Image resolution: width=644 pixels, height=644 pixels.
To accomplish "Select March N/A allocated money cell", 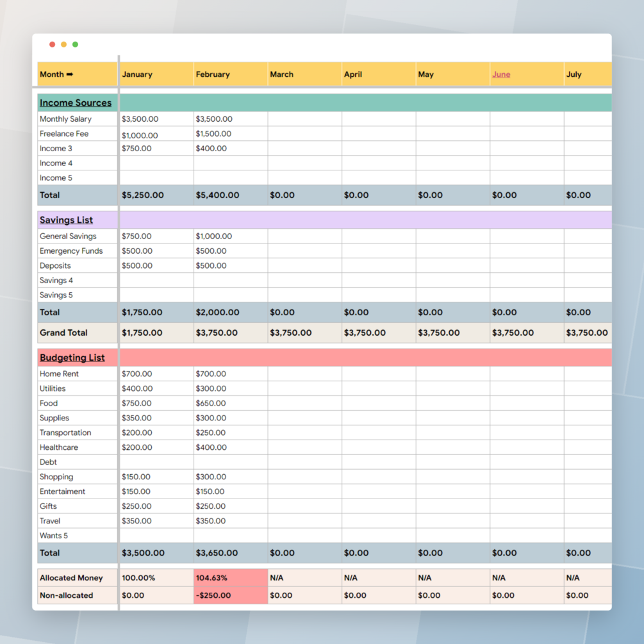I will [x=305, y=578].
